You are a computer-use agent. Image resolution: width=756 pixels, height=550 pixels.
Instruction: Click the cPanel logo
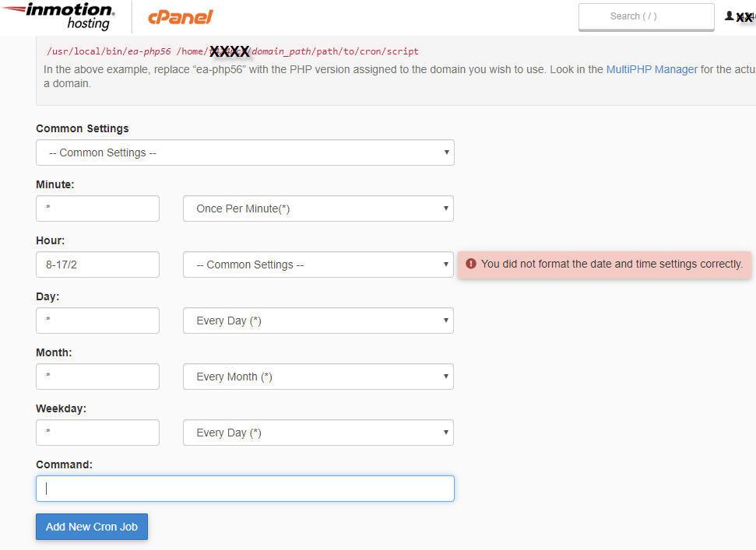pyautogui.click(x=180, y=16)
